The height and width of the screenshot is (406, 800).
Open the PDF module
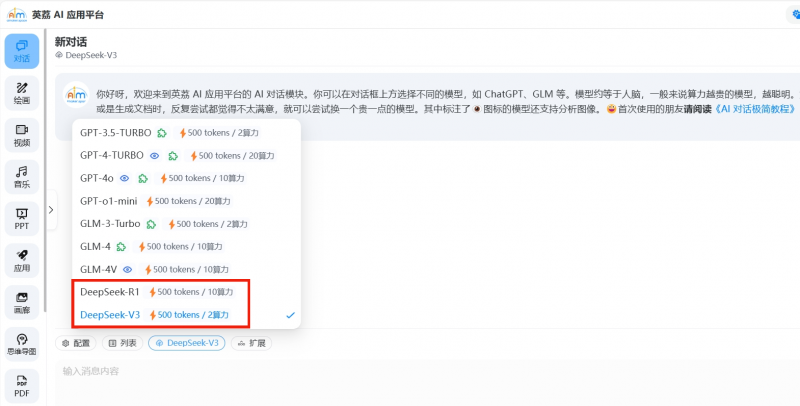coord(22,386)
